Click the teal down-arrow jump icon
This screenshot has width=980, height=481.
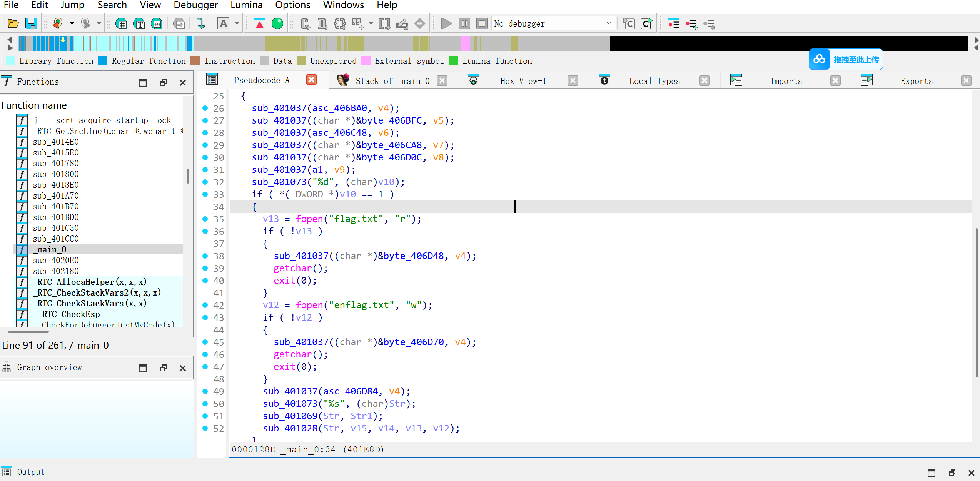(201, 24)
